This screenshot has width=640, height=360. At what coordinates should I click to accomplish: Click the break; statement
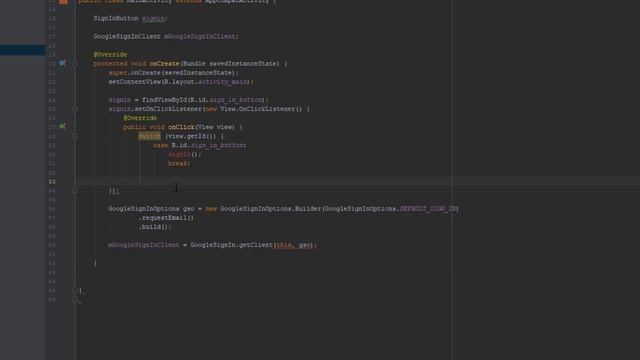pyautogui.click(x=179, y=163)
